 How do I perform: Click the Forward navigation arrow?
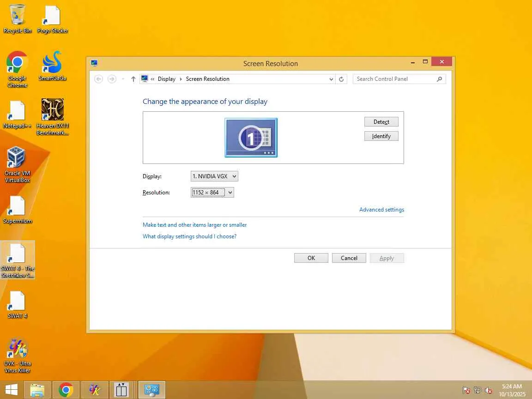[112, 79]
